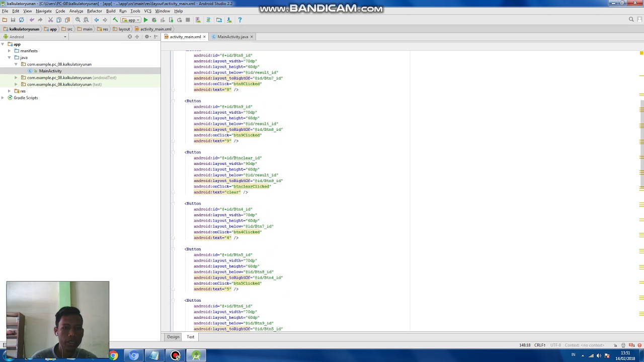
Task: Click the Open file toolbar icon
Action: [5, 20]
